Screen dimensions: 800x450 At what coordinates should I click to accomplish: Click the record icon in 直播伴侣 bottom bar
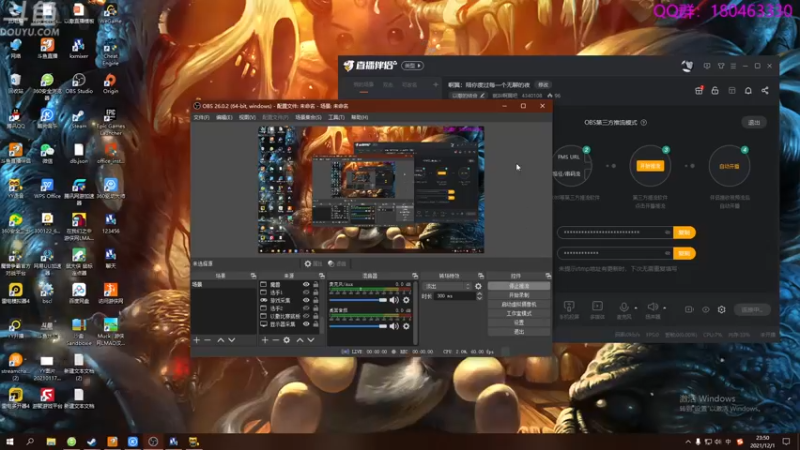coord(689,309)
